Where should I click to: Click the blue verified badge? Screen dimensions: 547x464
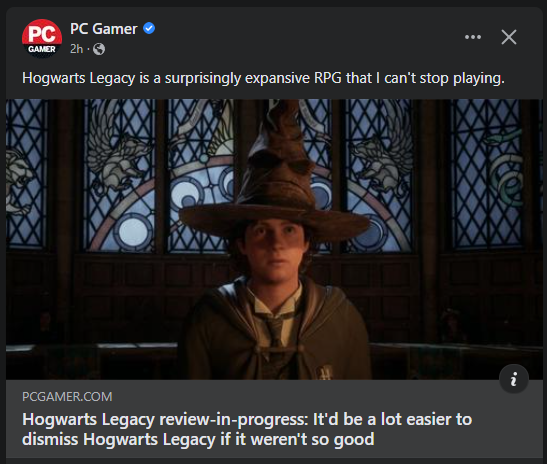coord(149,28)
